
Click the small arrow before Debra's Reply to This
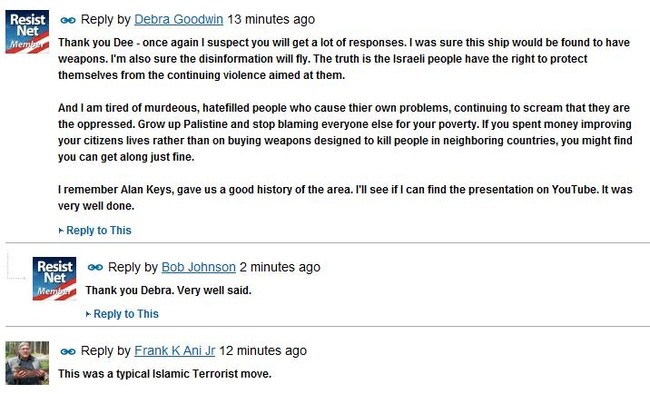tap(61, 231)
